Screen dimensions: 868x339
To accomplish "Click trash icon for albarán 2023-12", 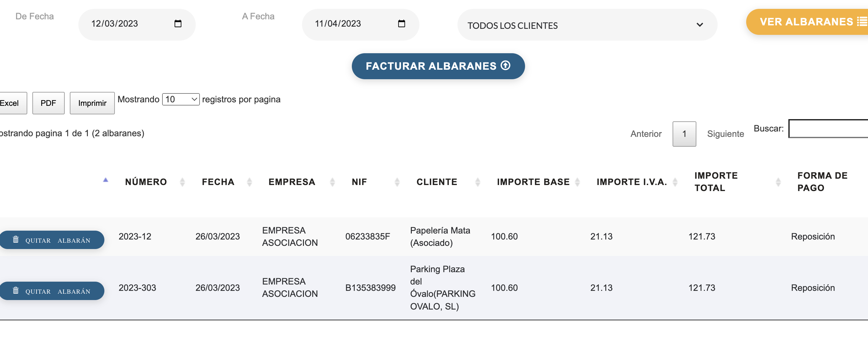I will pos(16,239).
